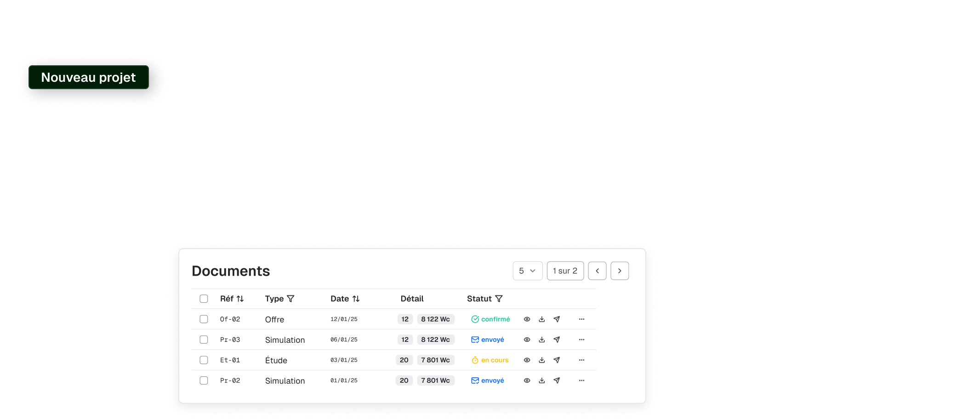Click the 1 sur 2 page indicator
Screen dimensions: 980x420
tap(565, 271)
